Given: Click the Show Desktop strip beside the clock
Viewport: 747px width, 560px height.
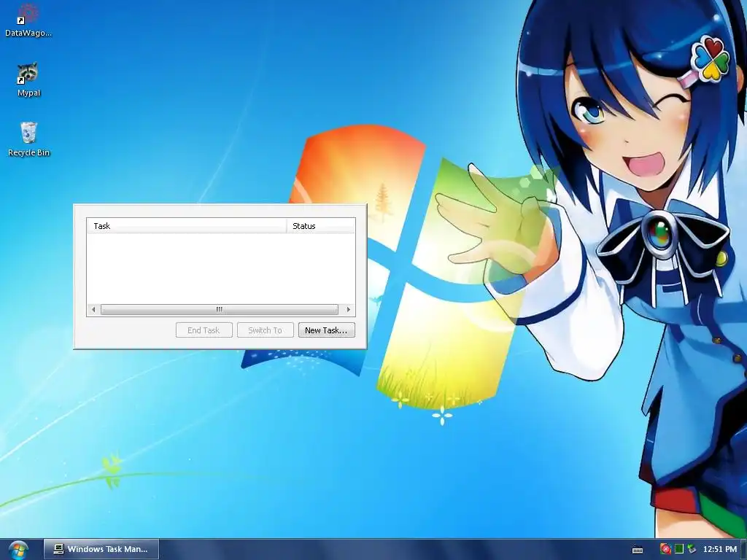Looking at the screenshot, I should pyautogui.click(x=743, y=550).
